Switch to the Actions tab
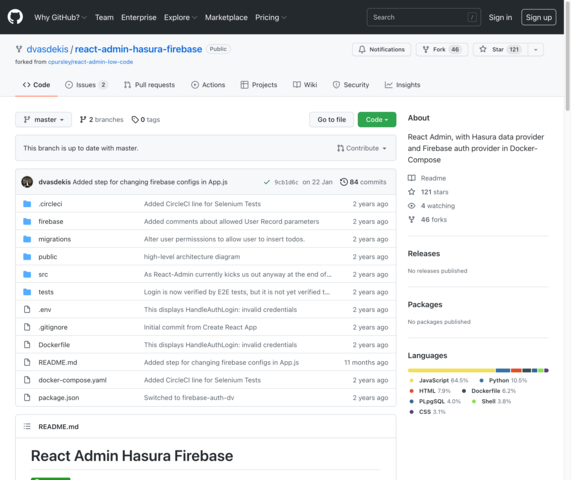Image resolution: width=571 pixels, height=480 pixels. [208, 85]
